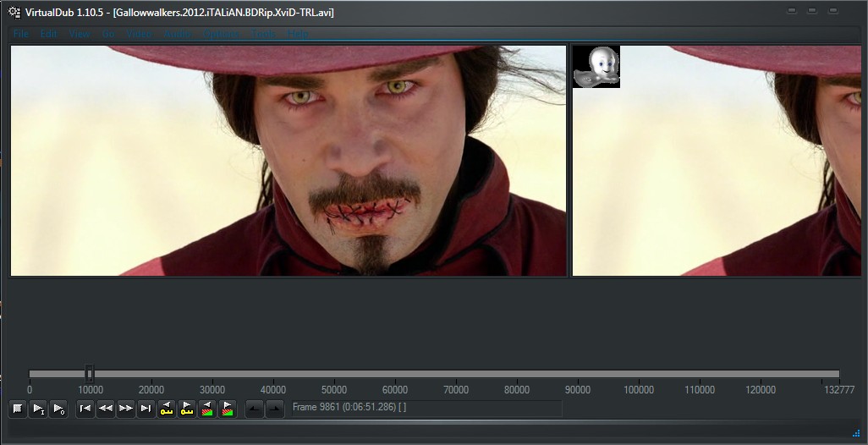868x445 pixels.
Task: Minimize the VirtualDub window
Action: point(792,10)
